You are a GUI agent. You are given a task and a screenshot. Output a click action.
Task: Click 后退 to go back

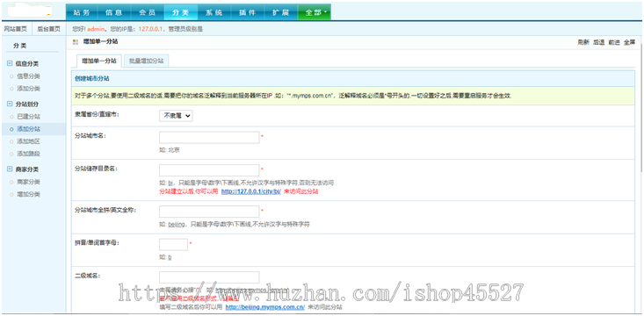[x=599, y=42]
